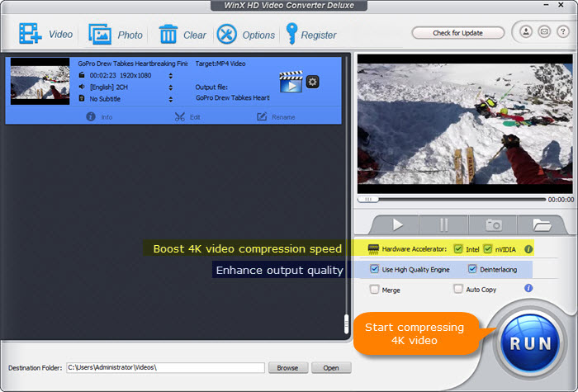Show file Info
578x392 pixels.
coord(99,117)
